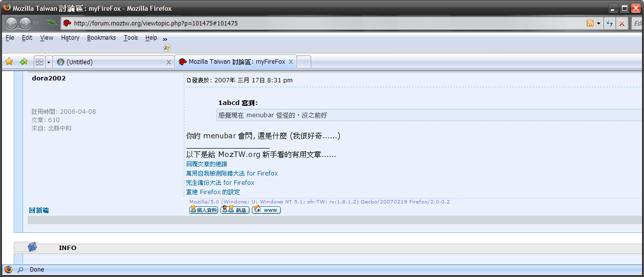The image size is (644, 277).
Task: Click the 文章: 610 post count
Action: (46, 120)
